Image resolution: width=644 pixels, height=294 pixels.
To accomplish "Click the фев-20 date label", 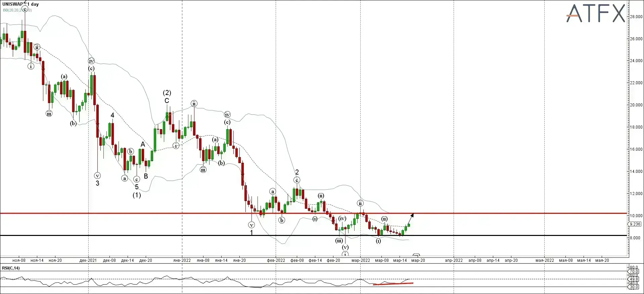I will [333, 260].
